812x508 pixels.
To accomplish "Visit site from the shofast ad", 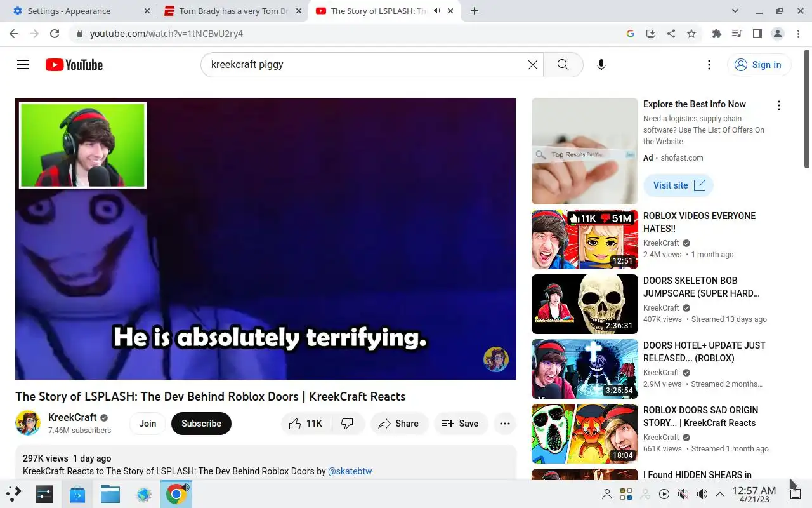I will [679, 185].
